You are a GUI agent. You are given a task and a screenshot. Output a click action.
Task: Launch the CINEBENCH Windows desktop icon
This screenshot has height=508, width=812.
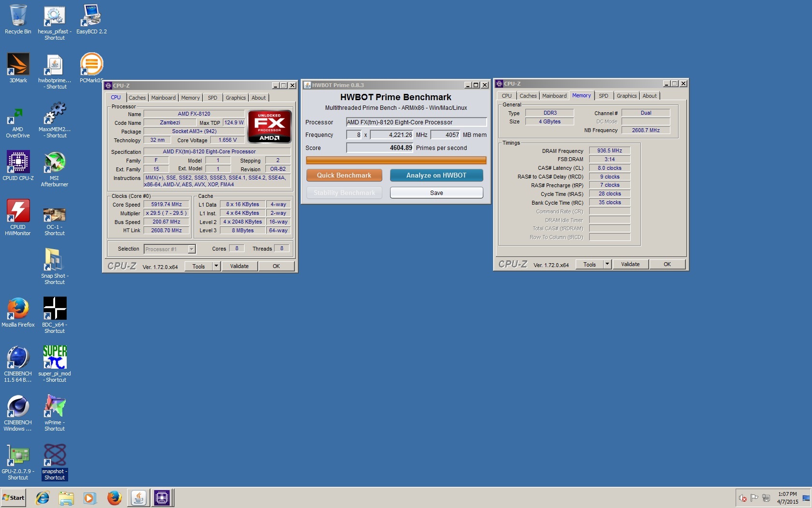(18, 413)
